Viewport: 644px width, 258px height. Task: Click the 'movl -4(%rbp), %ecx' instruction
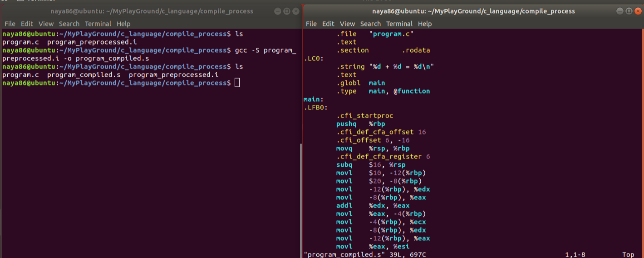[381, 222]
